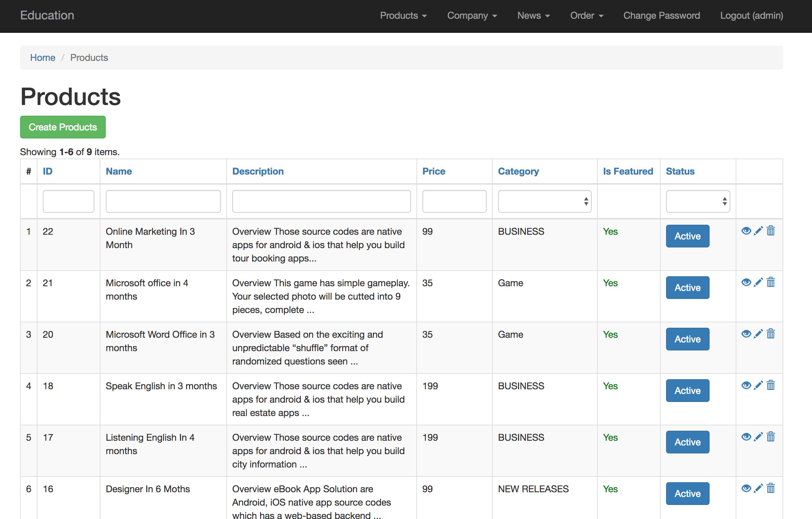Edit Listening English In 4 months product
The height and width of the screenshot is (519, 812).
[758, 437]
